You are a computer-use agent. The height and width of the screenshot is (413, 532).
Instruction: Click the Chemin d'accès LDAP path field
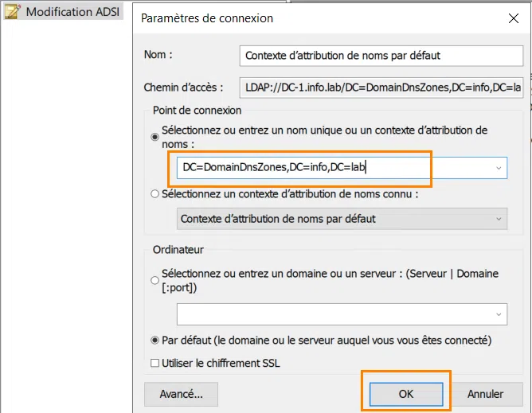[x=381, y=88]
